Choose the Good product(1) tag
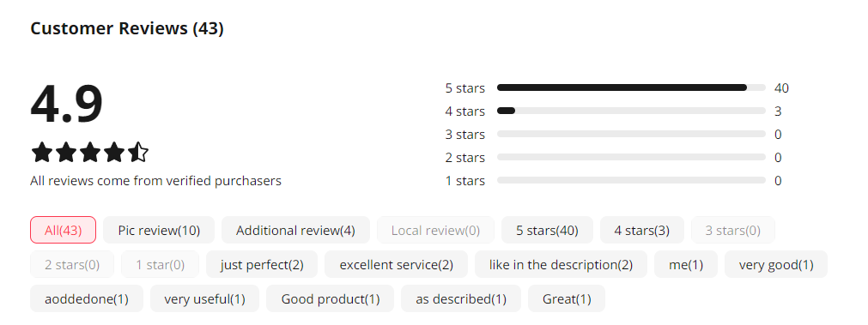 (331, 298)
